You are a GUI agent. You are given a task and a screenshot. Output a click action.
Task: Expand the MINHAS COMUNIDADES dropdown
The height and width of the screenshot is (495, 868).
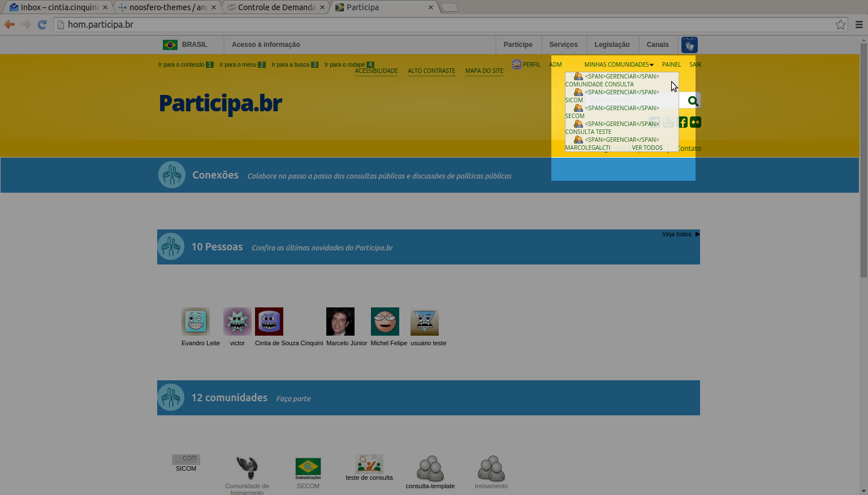tap(619, 64)
